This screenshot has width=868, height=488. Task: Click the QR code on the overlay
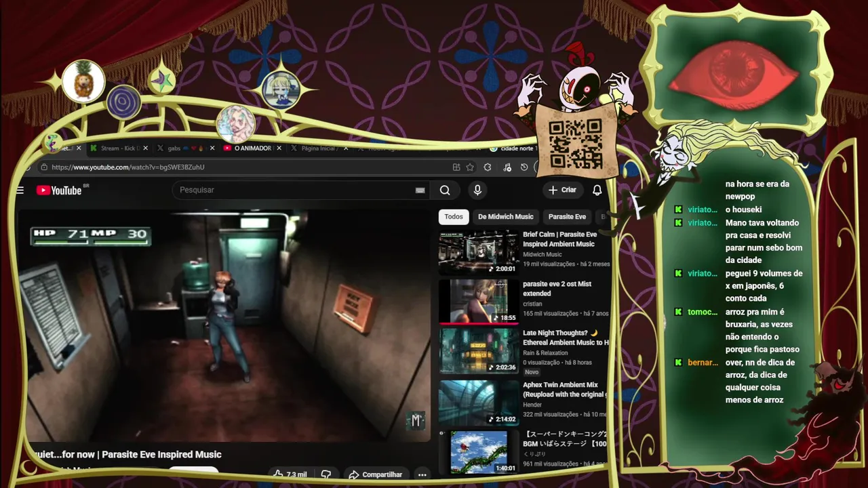point(575,144)
